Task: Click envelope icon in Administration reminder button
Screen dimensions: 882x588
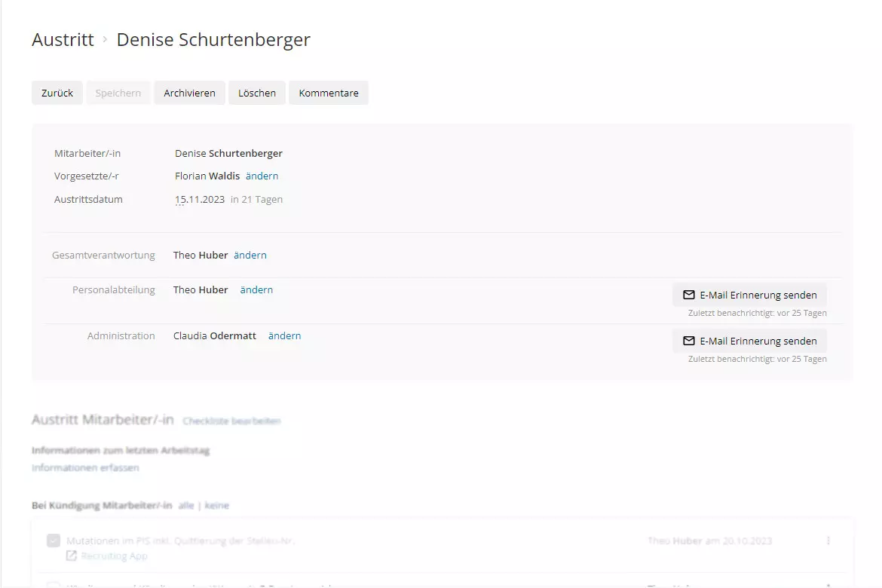Action: 688,341
